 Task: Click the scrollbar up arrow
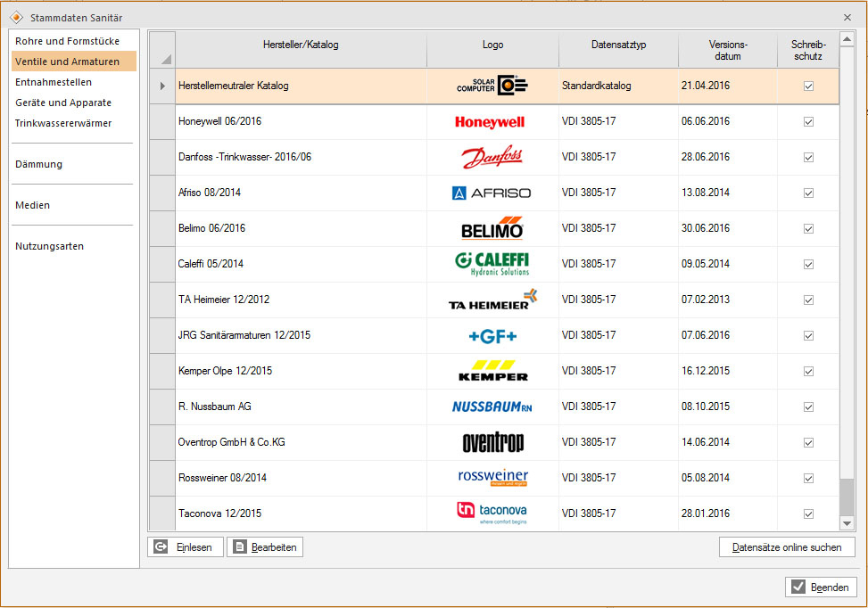[x=847, y=38]
